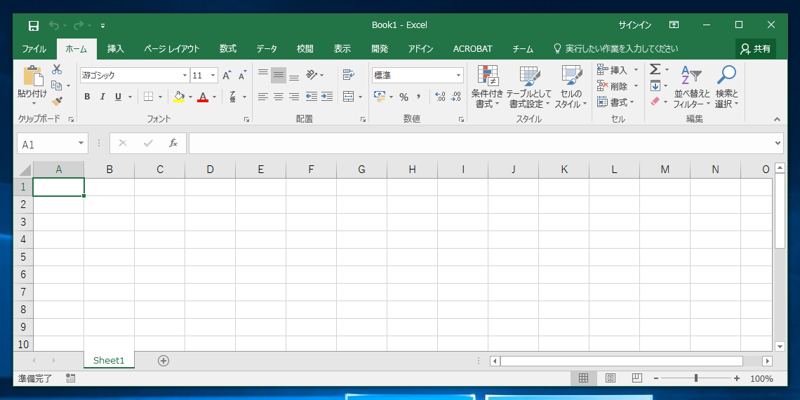800x400 pixels.
Task: Expand the formula bar chevron
Action: [x=778, y=143]
